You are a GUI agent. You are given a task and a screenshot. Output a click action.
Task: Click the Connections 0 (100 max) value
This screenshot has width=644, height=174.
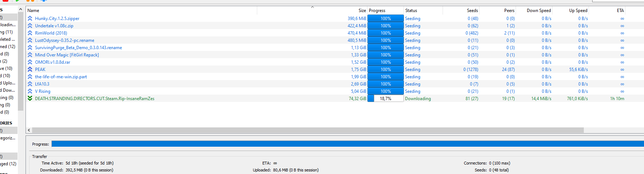tap(500, 163)
